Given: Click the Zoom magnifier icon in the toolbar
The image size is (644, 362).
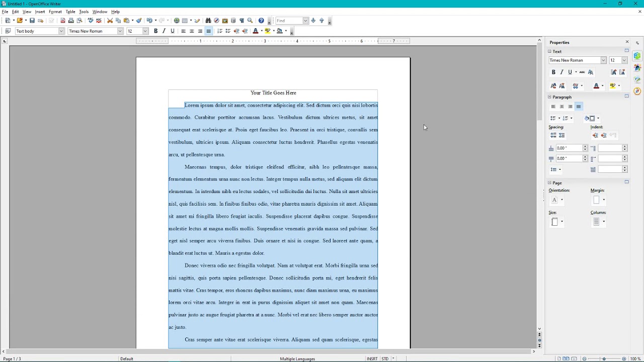Looking at the screenshot, I should (250, 21).
